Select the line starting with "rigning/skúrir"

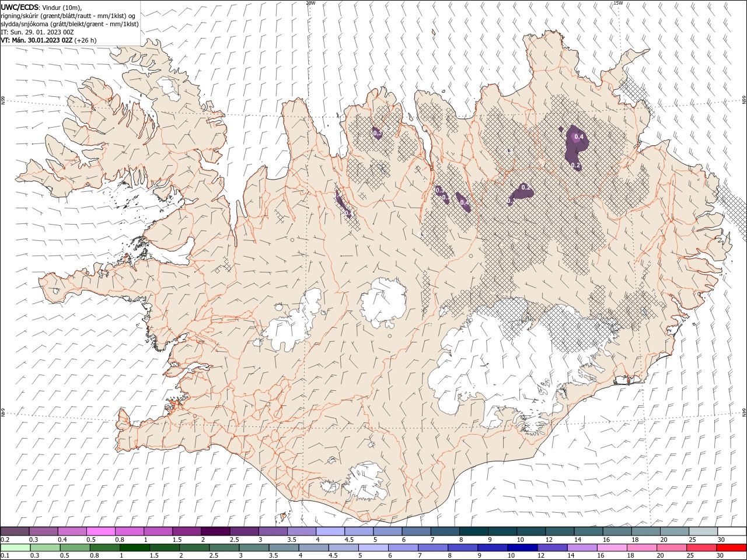click(69, 15)
